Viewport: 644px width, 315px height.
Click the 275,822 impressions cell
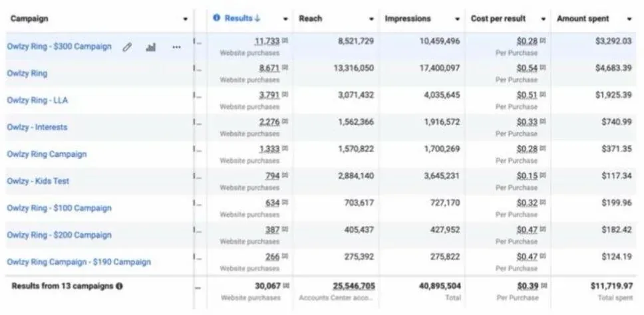coord(445,257)
